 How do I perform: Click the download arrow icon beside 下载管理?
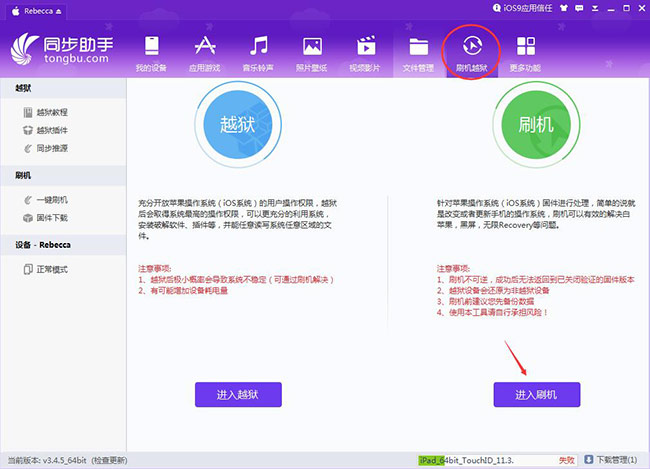[589, 459]
